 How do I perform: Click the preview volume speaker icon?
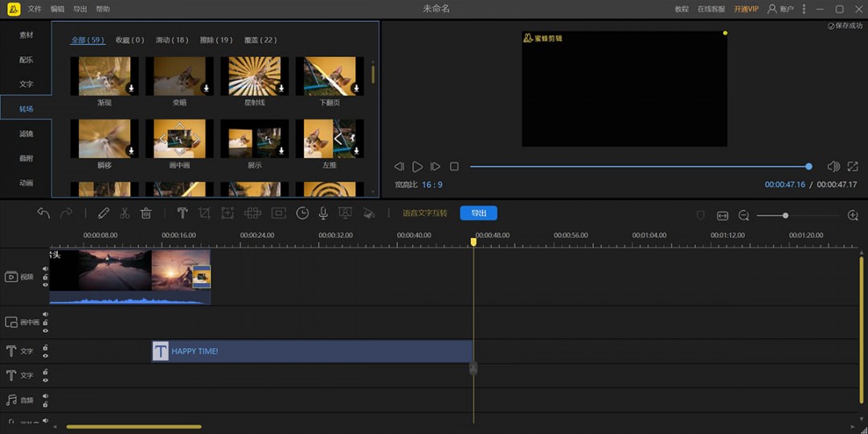[833, 166]
